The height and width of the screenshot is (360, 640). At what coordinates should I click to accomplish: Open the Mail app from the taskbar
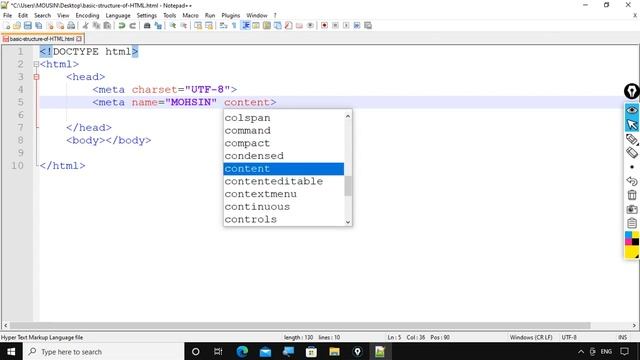[265, 351]
